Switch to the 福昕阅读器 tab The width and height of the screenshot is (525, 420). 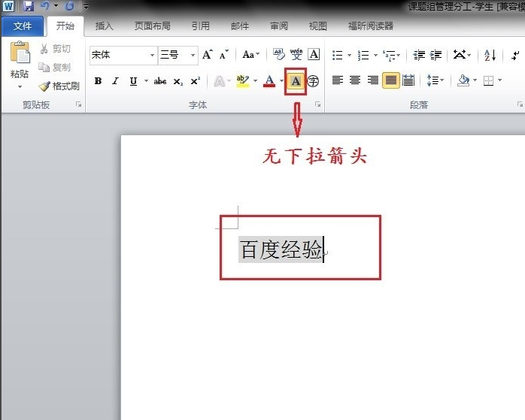click(371, 26)
